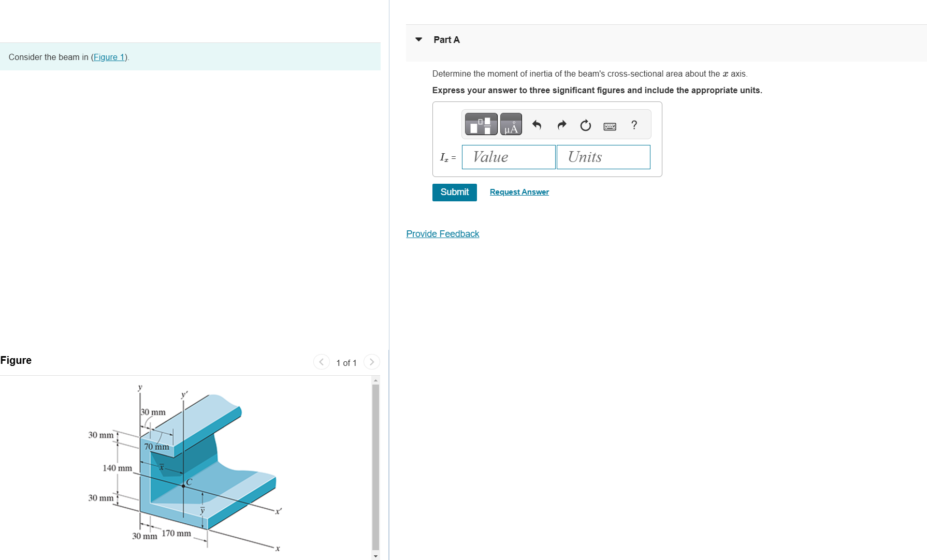Click the previous figure navigation arrow

click(x=321, y=362)
